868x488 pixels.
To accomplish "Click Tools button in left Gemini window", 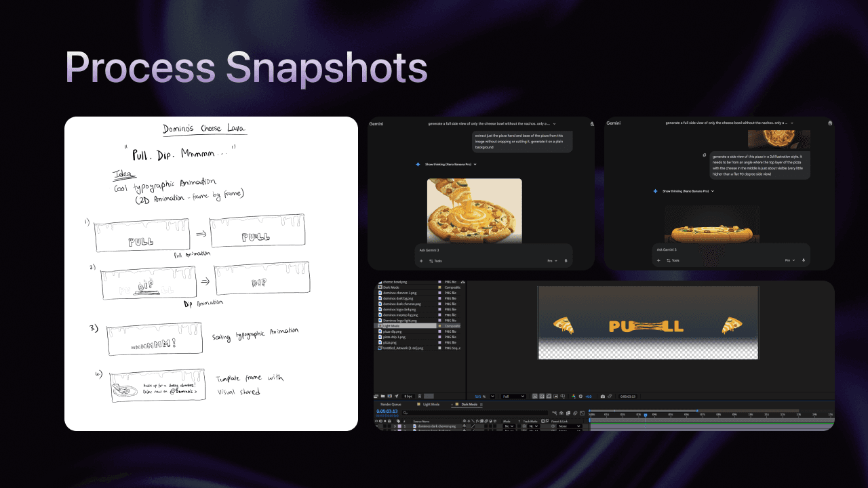I will pos(435,260).
